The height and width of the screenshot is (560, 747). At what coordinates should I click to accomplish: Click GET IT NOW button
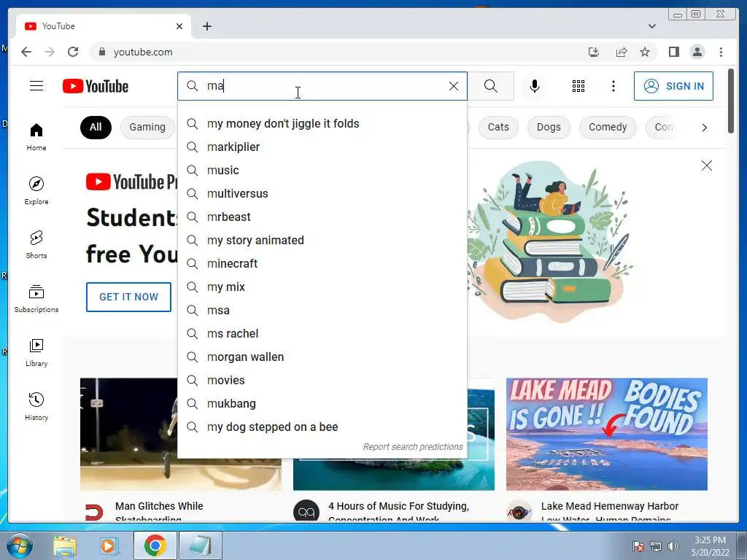click(x=128, y=297)
